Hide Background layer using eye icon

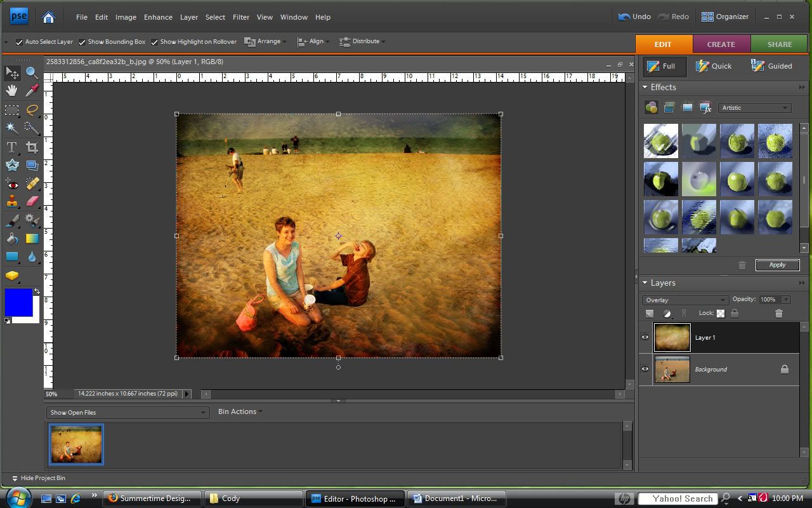click(645, 369)
